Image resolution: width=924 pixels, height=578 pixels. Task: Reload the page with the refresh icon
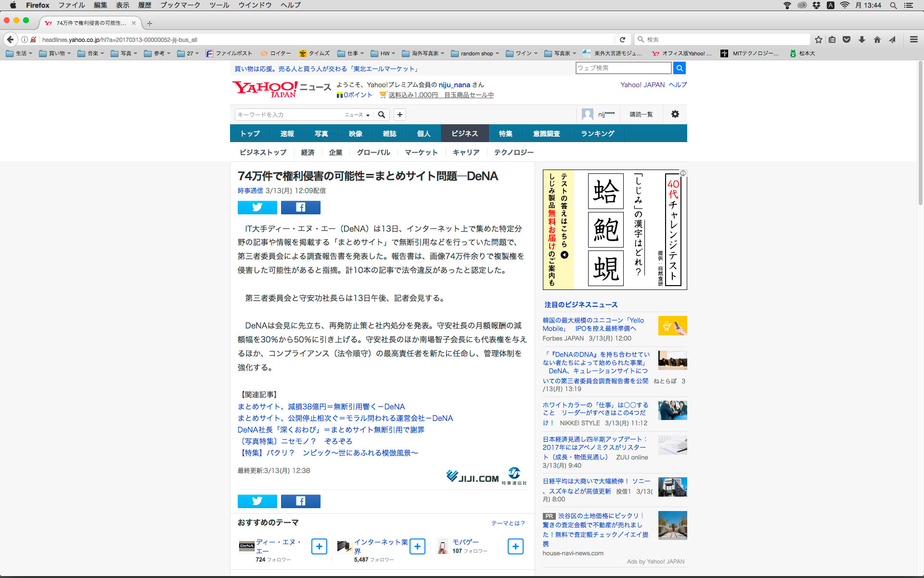[622, 39]
